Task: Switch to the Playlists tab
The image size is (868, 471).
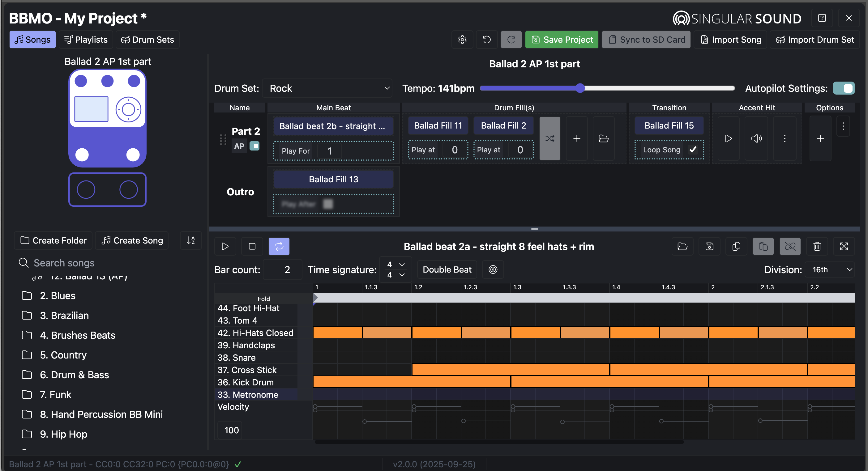Action: [x=86, y=40]
